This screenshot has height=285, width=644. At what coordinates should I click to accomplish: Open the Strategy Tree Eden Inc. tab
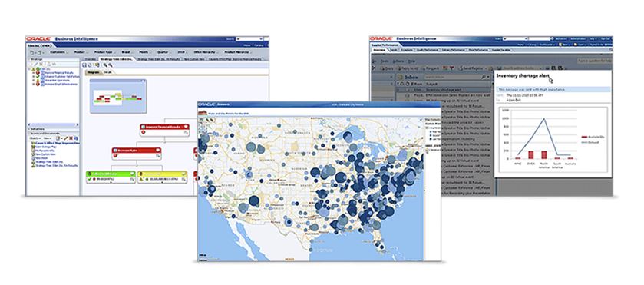pos(117,59)
